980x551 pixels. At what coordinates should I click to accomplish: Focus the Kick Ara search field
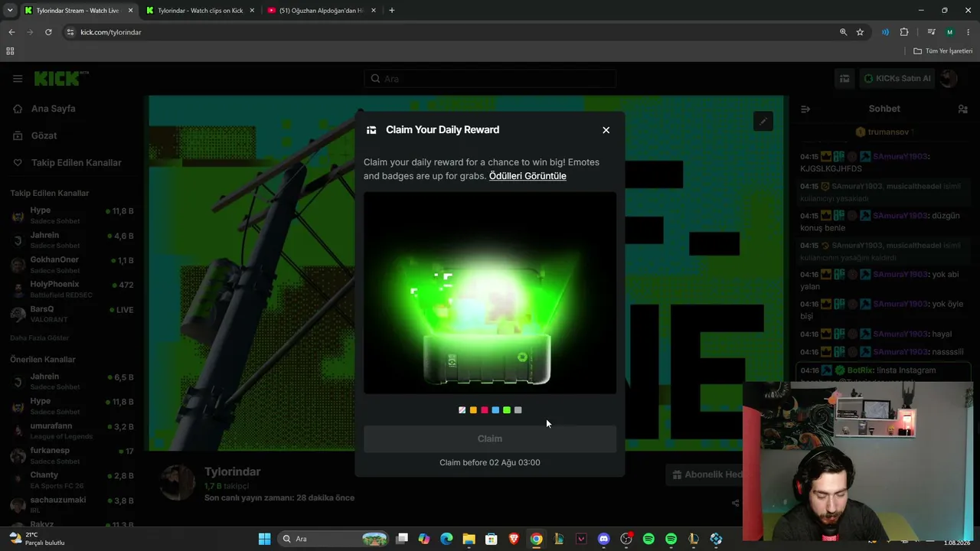coord(490,79)
